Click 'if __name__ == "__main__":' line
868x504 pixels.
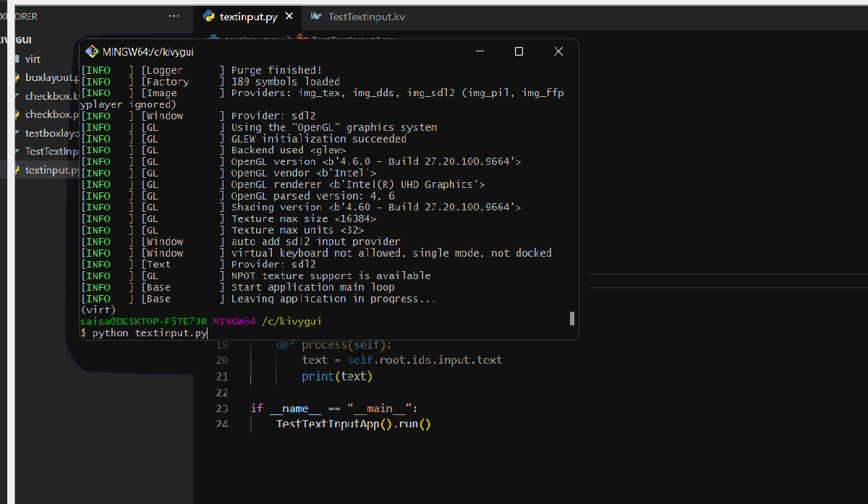(x=334, y=409)
